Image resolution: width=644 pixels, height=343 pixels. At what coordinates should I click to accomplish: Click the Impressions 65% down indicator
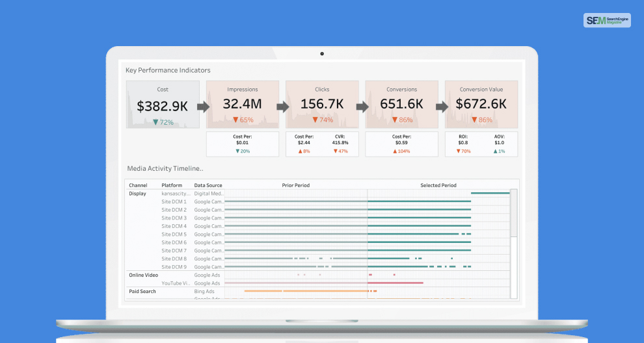pos(243,120)
